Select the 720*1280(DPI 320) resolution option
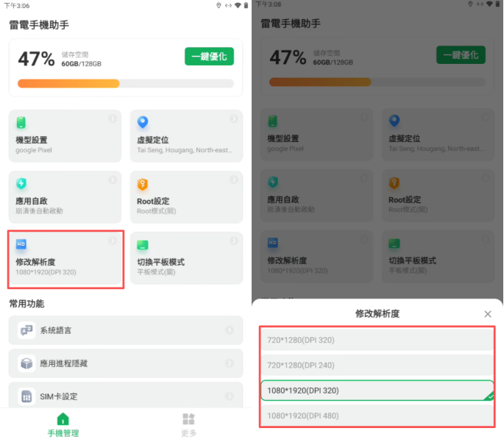504x445 pixels. pos(377,340)
